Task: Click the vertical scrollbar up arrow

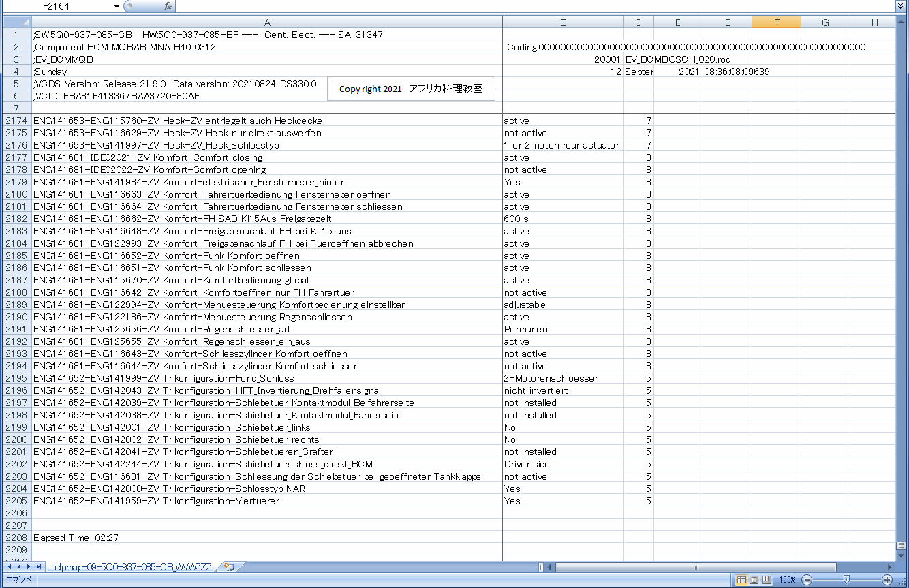Action: [902, 22]
